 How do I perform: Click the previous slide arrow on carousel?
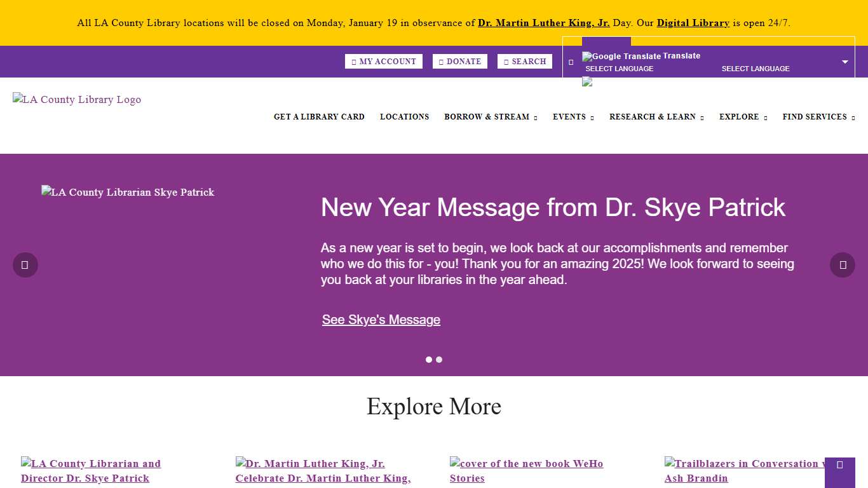tap(25, 265)
